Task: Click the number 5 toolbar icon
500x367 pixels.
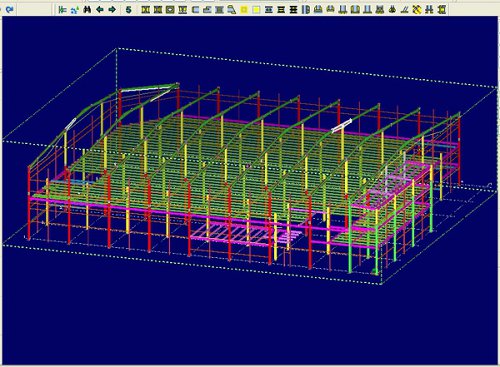Action: tap(129, 10)
